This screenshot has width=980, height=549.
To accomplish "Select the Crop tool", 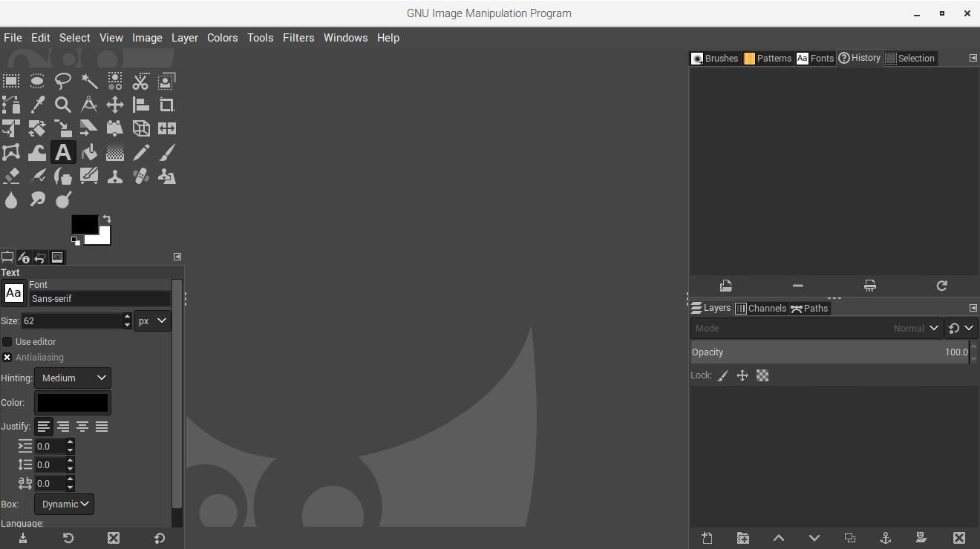I will pyautogui.click(x=167, y=105).
